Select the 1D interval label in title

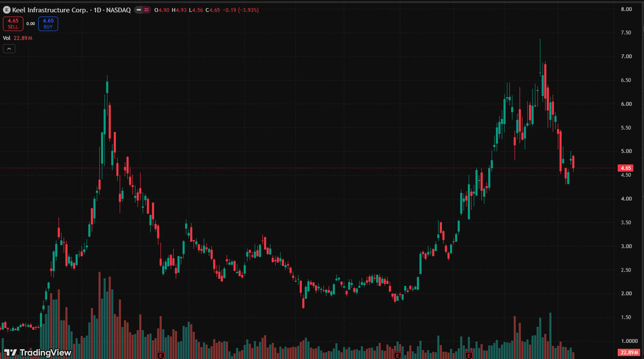click(x=97, y=10)
